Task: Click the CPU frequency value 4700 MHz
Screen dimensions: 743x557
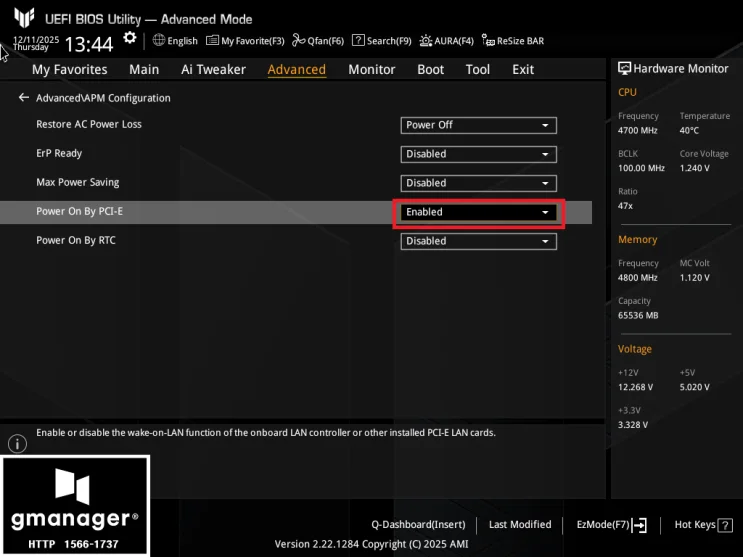Action: 637,130
